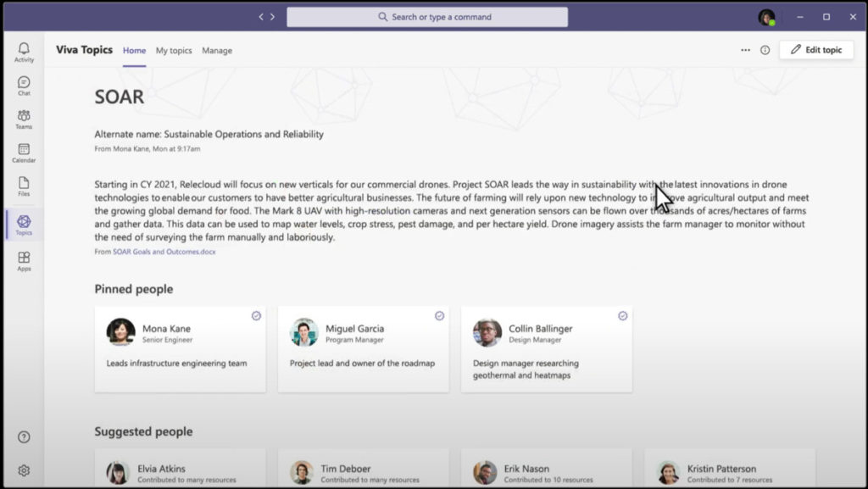868x489 pixels.
Task: Click the 'Senior Engineer' job title
Action: pos(167,340)
